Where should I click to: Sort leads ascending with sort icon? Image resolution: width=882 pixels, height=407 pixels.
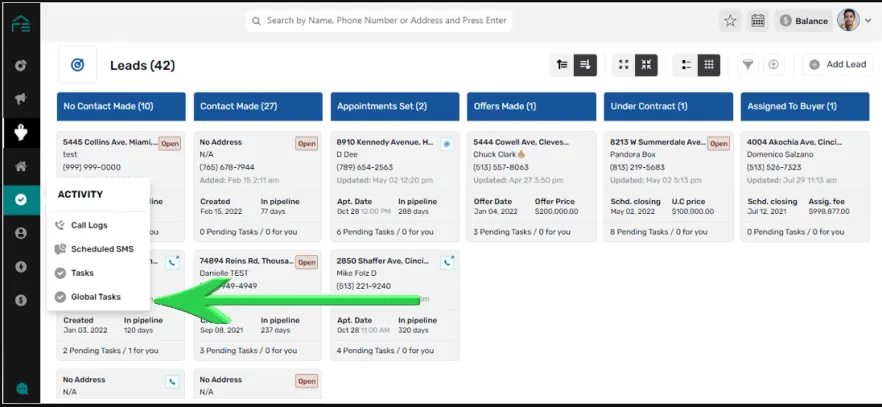pyautogui.click(x=562, y=64)
